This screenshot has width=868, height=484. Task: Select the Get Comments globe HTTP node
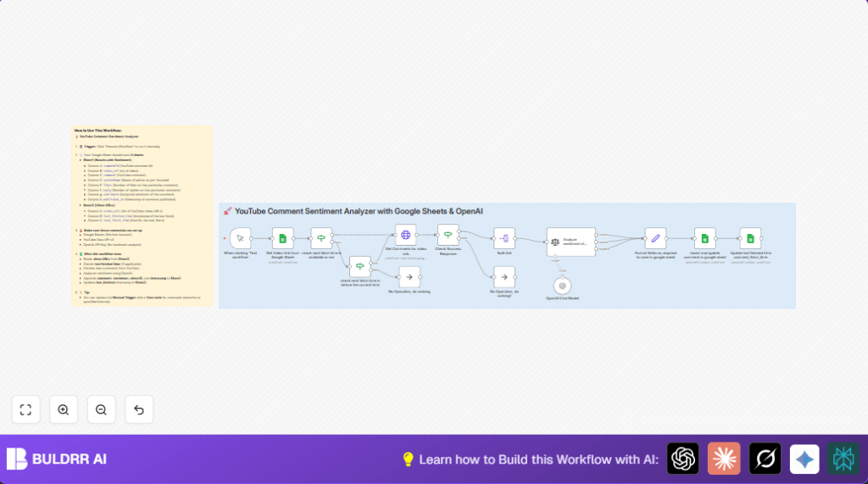coord(406,235)
